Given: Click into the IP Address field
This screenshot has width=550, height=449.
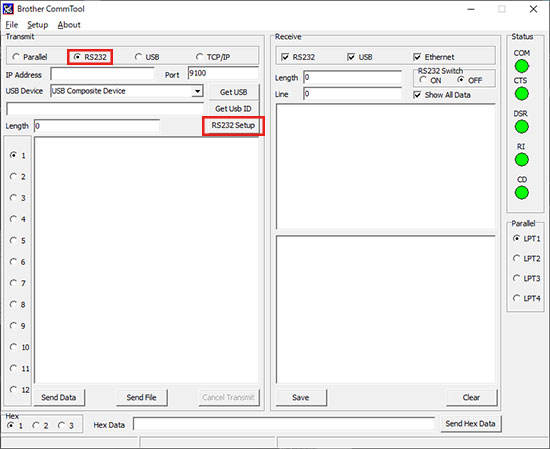Looking at the screenshot, I should pos(102,74).
